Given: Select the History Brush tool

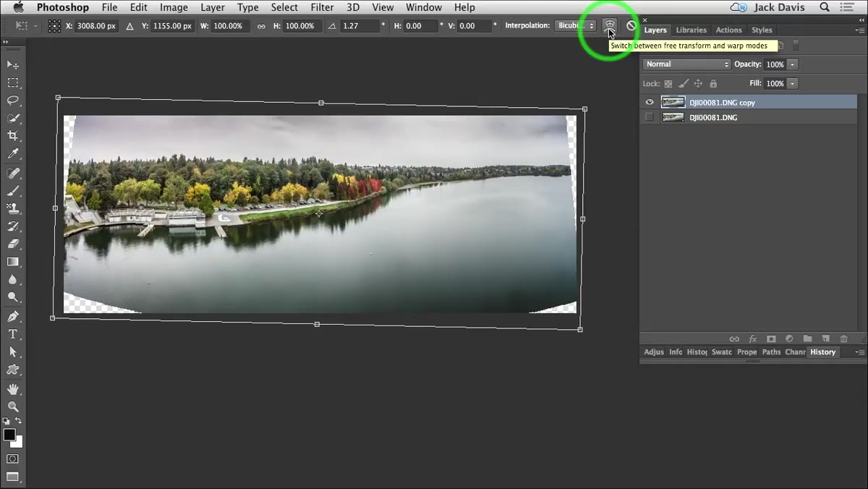Looking at the screenshot, I should pyautogui.click(x=13, y=226).
